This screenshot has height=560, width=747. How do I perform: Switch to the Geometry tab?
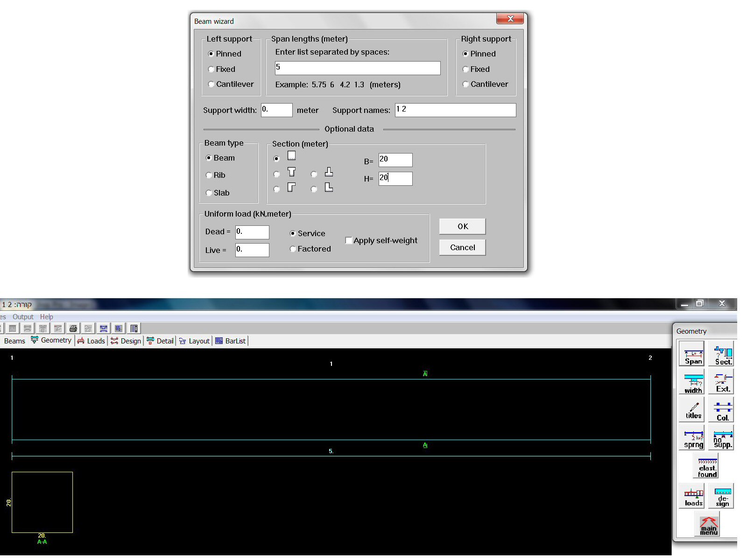click(51, 340)
